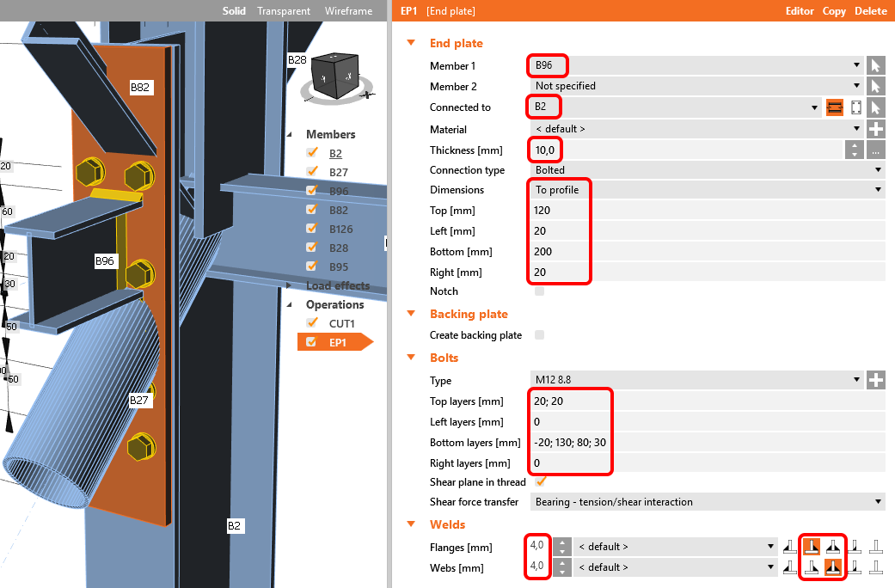This screenshot has height=588, width=895.
Task: Select Webs left-side fillet weld icon
Action: (x=790, y=567)
